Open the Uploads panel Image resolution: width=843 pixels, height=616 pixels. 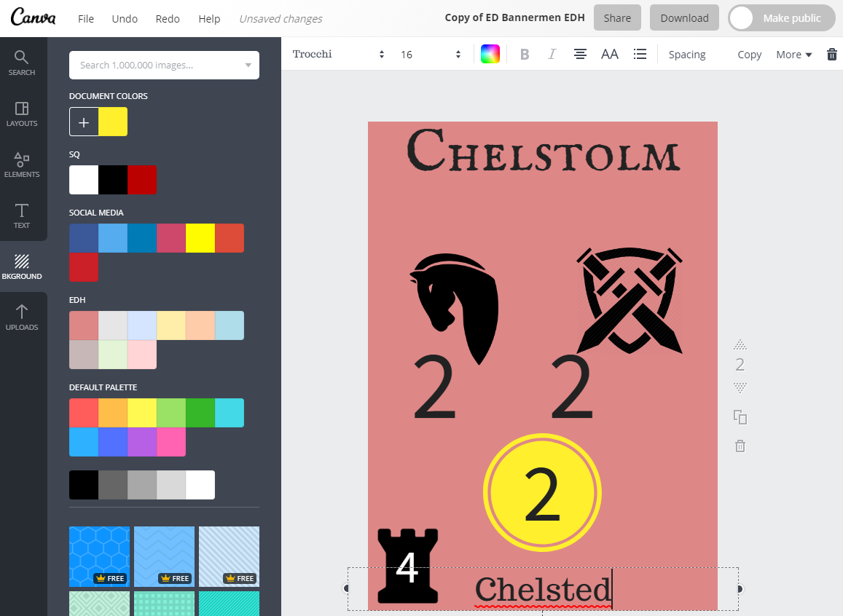pos(22,317)
